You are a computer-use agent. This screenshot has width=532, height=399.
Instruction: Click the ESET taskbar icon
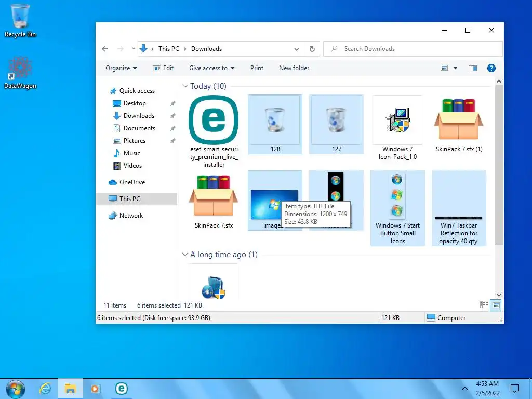(x=121, y=389)
